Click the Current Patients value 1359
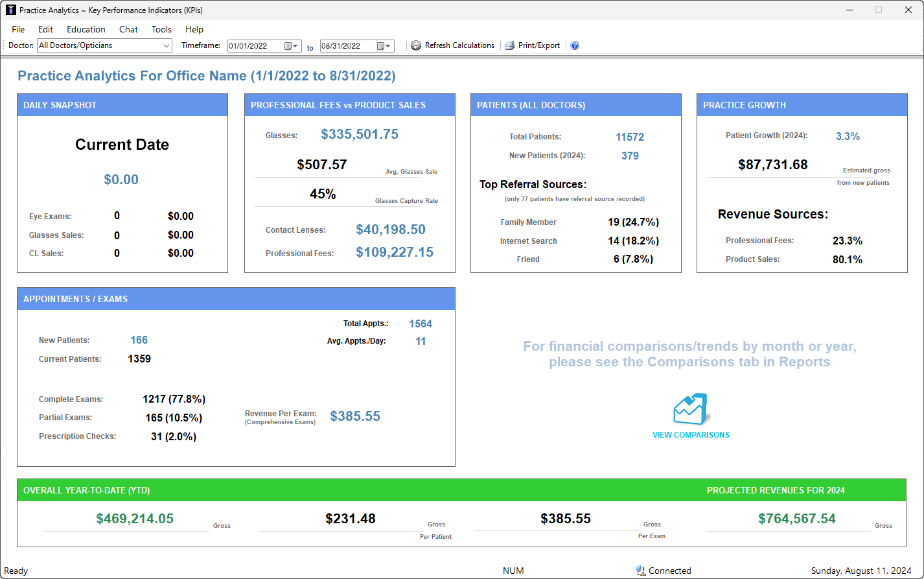924x579 pixels. [139, 359]
